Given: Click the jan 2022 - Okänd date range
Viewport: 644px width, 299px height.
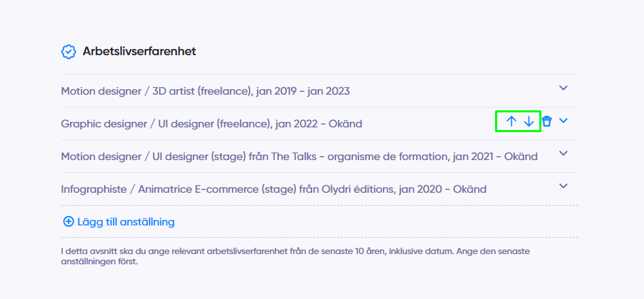Looking at the screenshot, I should pyautogui.click(x=319, y=124).
